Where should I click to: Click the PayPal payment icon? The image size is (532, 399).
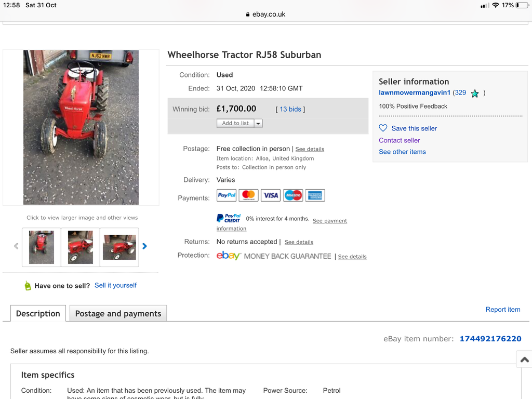[227, 195]
